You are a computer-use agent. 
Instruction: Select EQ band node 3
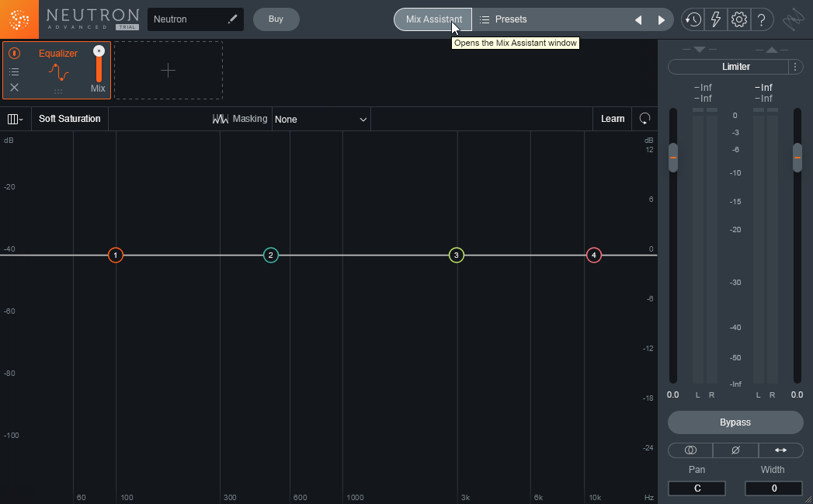pos(457,255)
